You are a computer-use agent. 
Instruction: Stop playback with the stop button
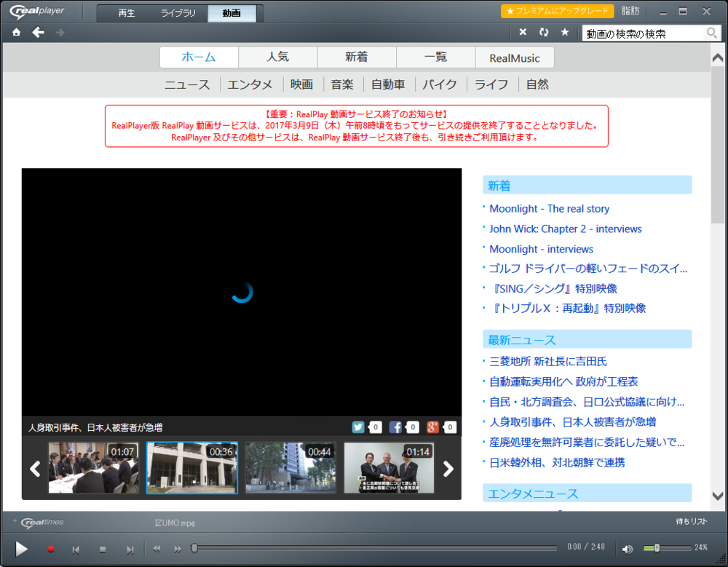point(103,550)
